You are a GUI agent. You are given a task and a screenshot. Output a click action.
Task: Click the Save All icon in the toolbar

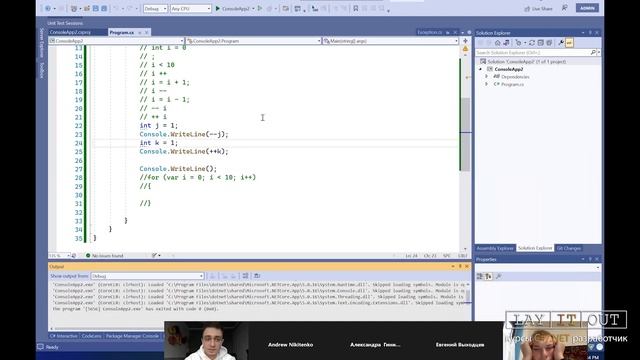104,9
